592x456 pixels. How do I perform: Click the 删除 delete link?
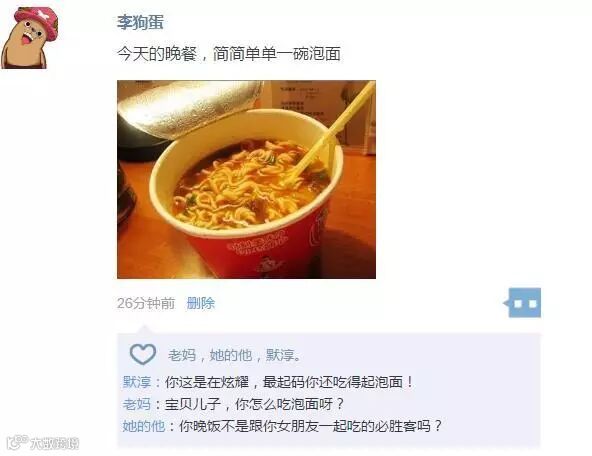point(201,303)
